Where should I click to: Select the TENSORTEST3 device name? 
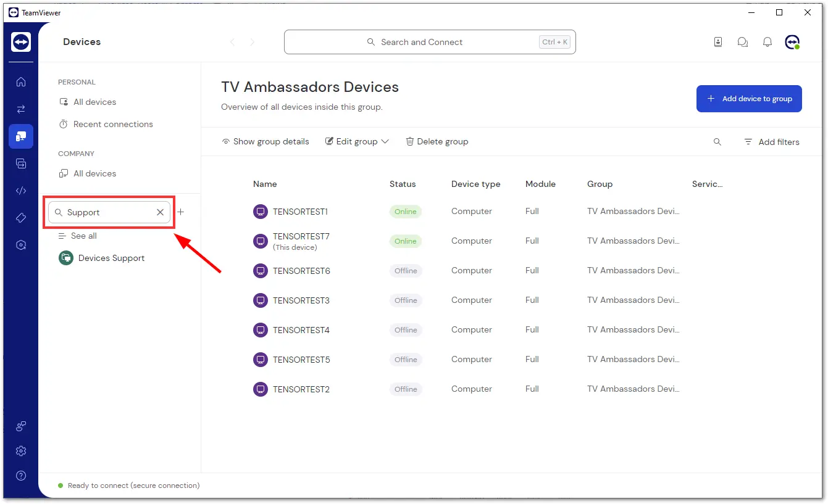[301, 300]
